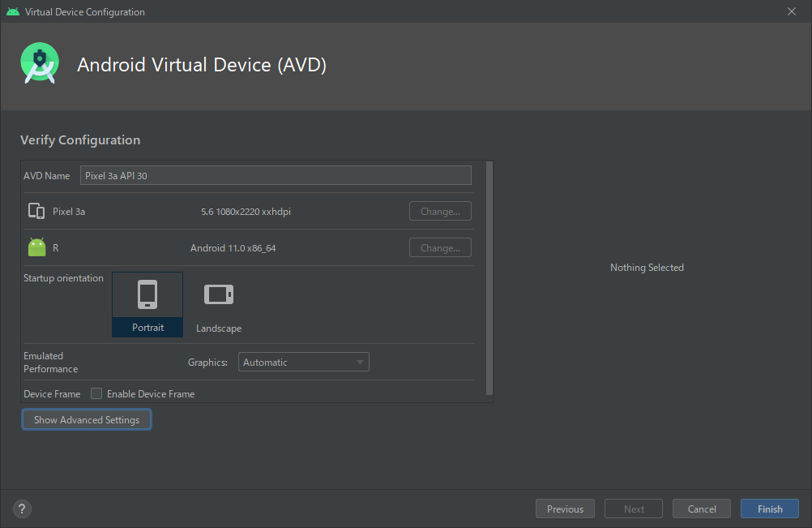Click the configuration panel vertical scrollbar

pyautogui.click(x=489, y=278)
